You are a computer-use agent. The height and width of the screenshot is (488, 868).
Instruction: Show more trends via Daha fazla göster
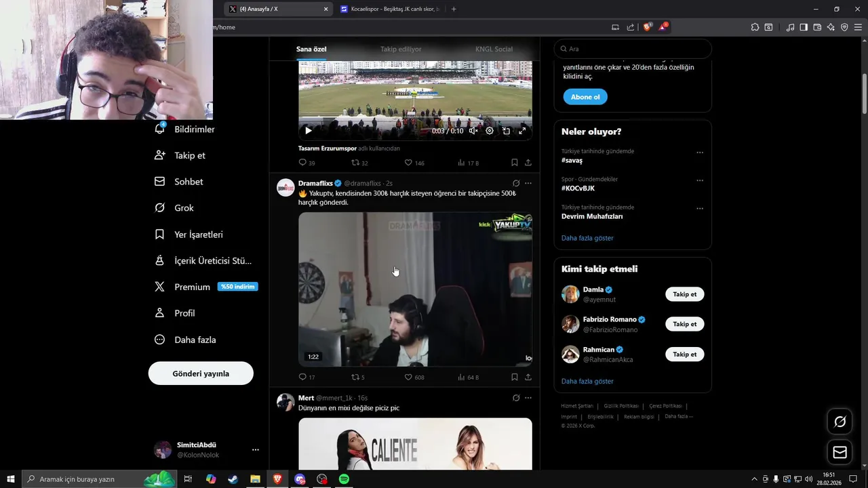587,238
